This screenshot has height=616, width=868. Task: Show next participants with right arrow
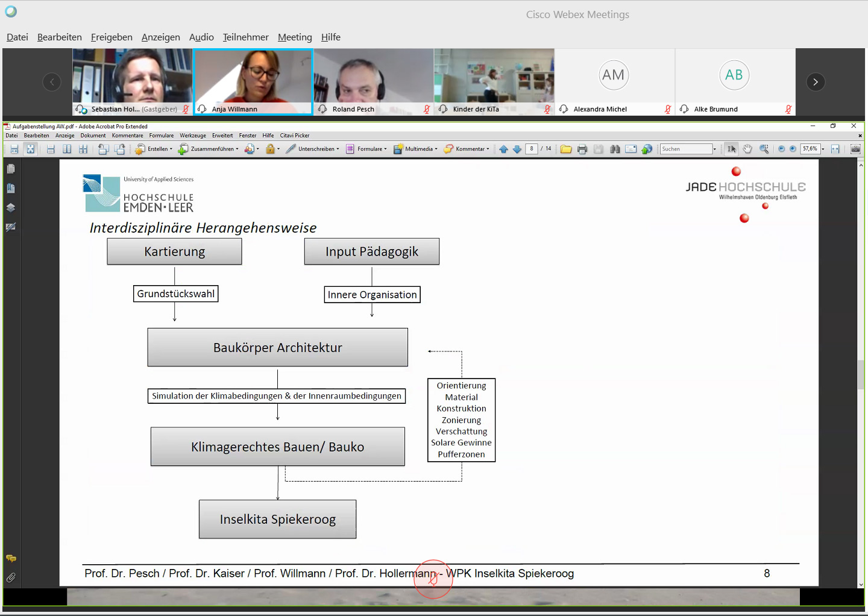coord(815,82)
